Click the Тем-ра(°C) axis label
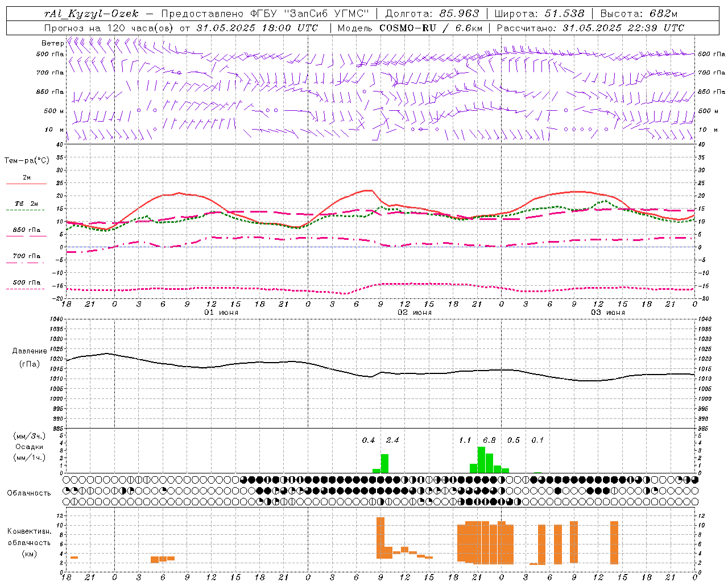The image size is (728, 582). click(27, 161)
